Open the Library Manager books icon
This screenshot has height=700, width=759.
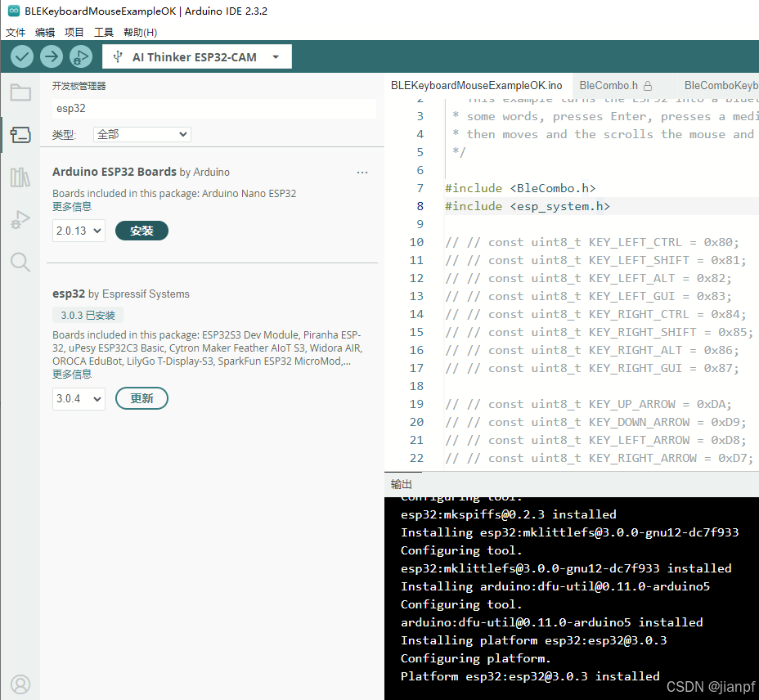(20, 177)
